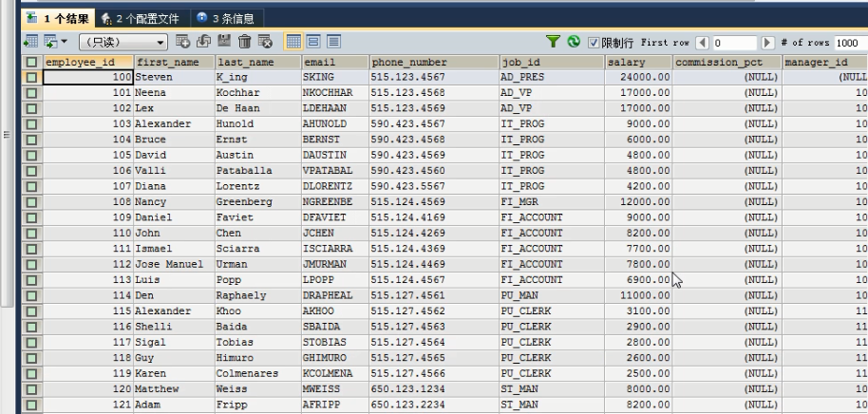868x414 pixels.
Task: Check the row checkbox for Luis Popp
Action: click(x=31, y=280)
